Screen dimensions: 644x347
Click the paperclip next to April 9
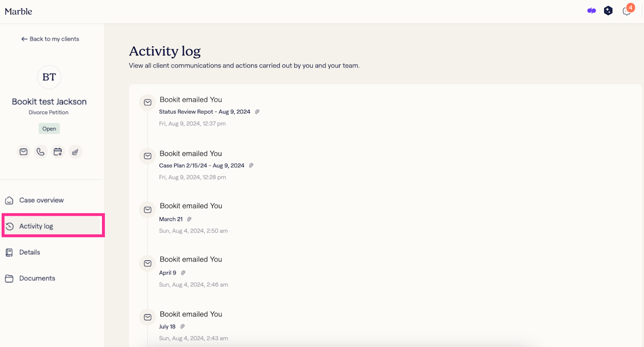tap(183, 273)
